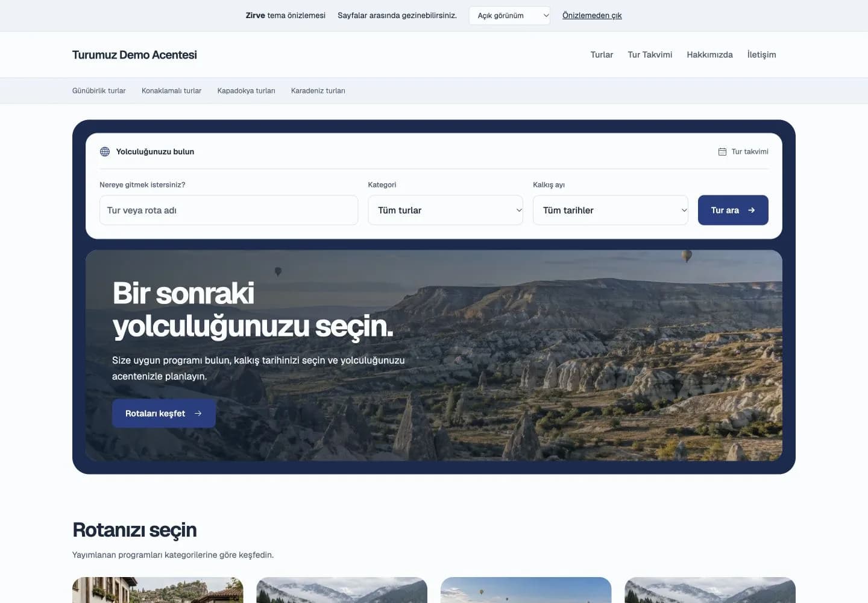The width and height of the screenshot is (868, 603).
Task: Open the Kapadokya turları category
Action: click(246, 90)
